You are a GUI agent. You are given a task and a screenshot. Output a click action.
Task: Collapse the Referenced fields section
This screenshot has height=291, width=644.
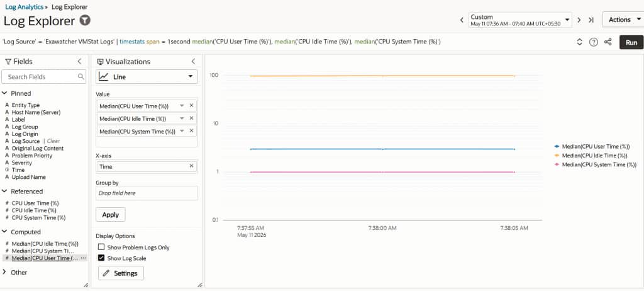click(4, 191)
